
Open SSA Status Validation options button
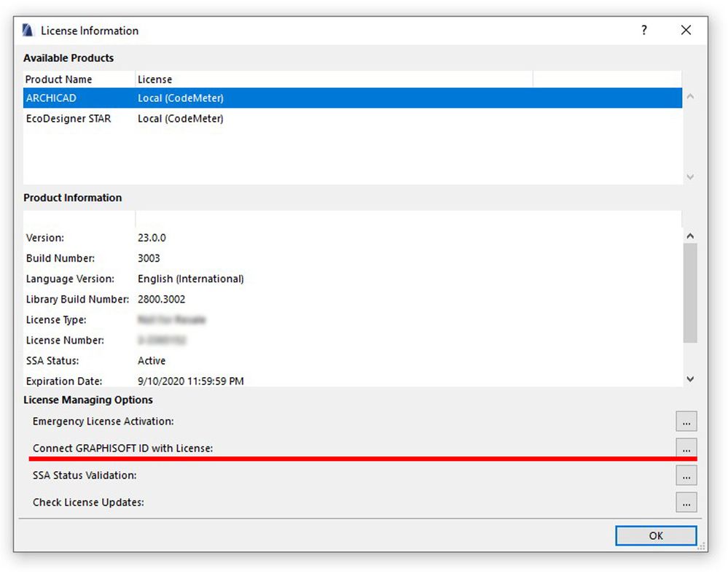(x=686, y=476)
